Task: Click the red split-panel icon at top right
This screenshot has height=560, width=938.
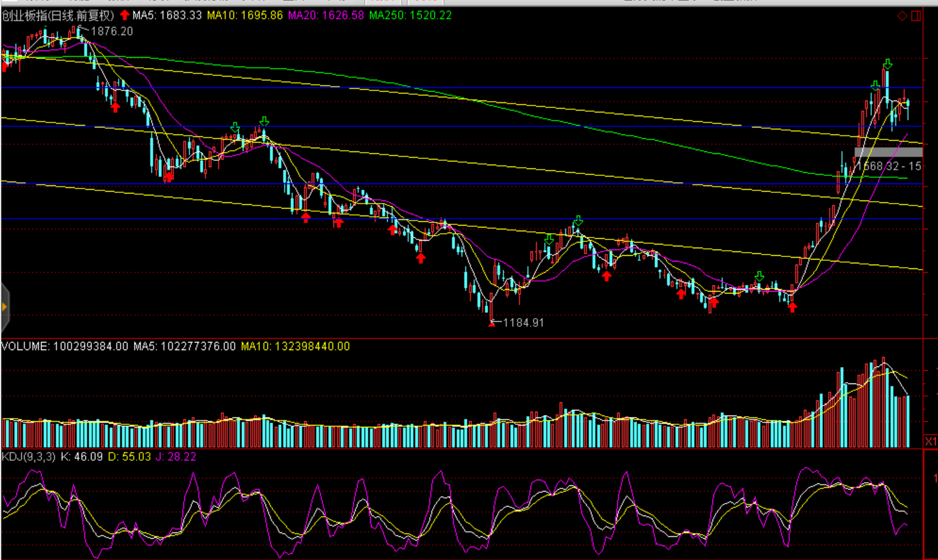Action: click(916, 16)
